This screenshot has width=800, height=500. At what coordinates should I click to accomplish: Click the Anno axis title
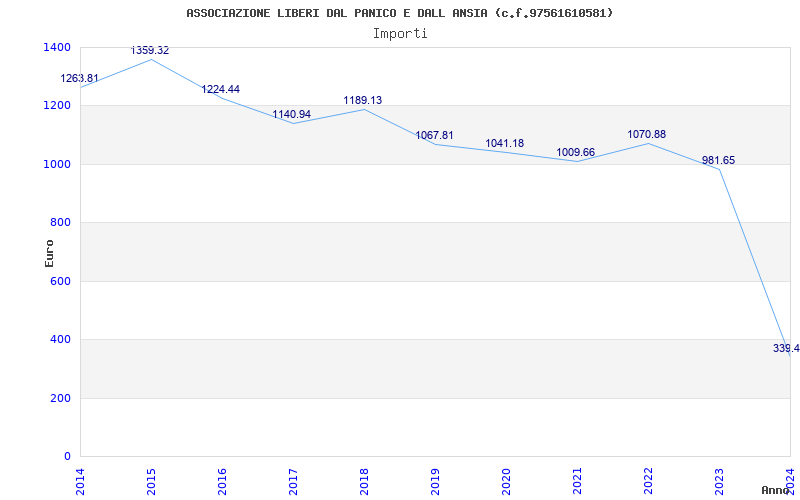coord(774,490)
